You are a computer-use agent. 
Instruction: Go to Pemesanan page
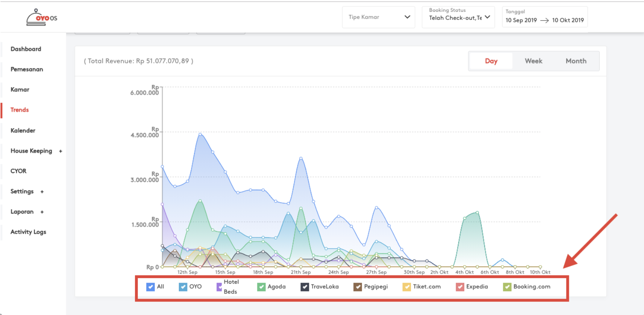(27, 69)
